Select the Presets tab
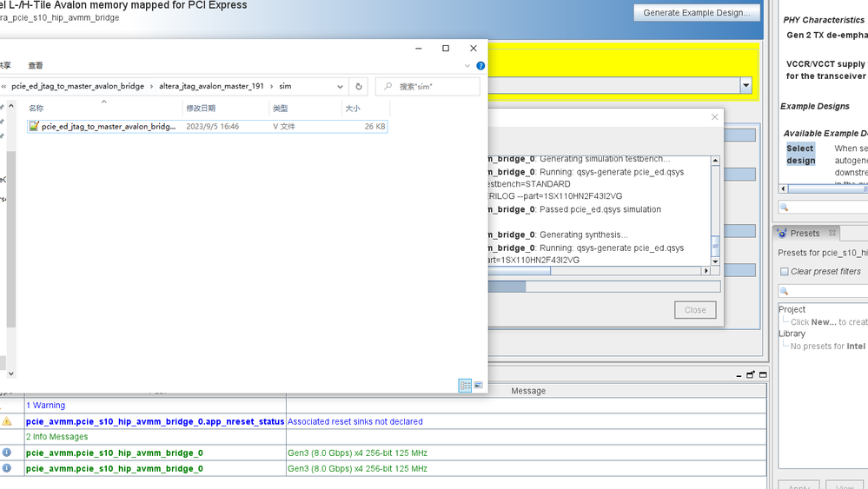Viewport: 868px width, 489px height. pos(805,234)
